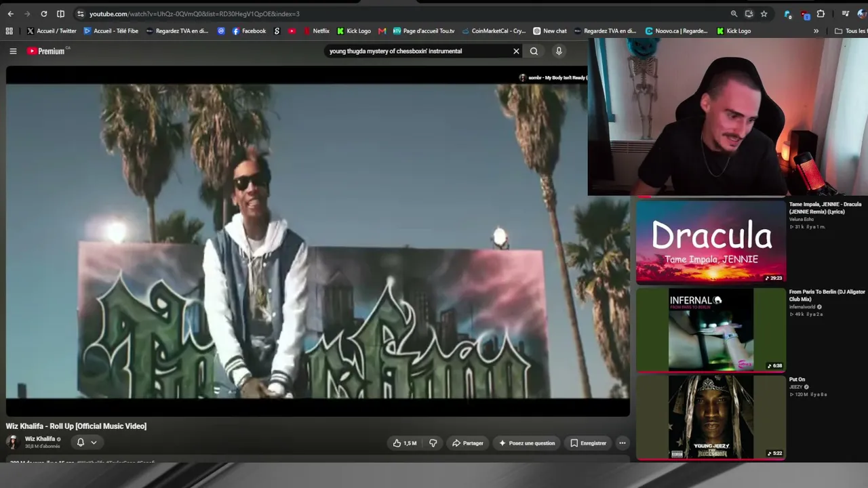Reload the YouTube page
This screenshot has height=488, width=868.
[44, 14]
